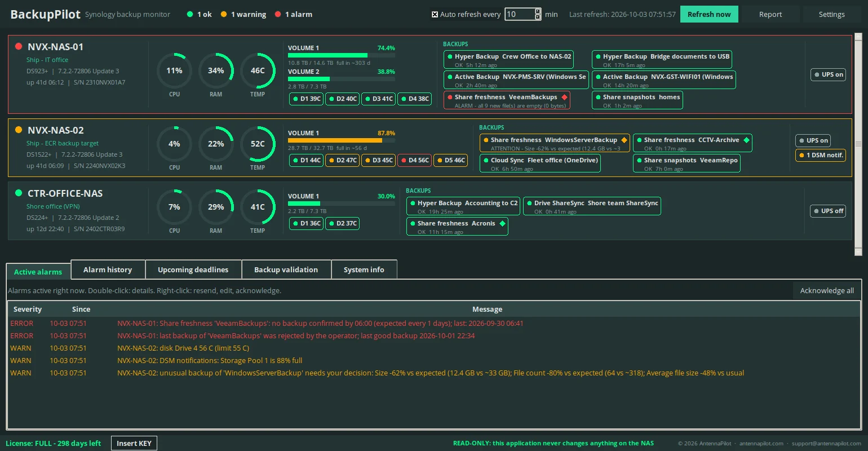The image size is (868, 451).
Task: Select the alarm row about disk Drive 4 56 C
Action: pos(433,348)
